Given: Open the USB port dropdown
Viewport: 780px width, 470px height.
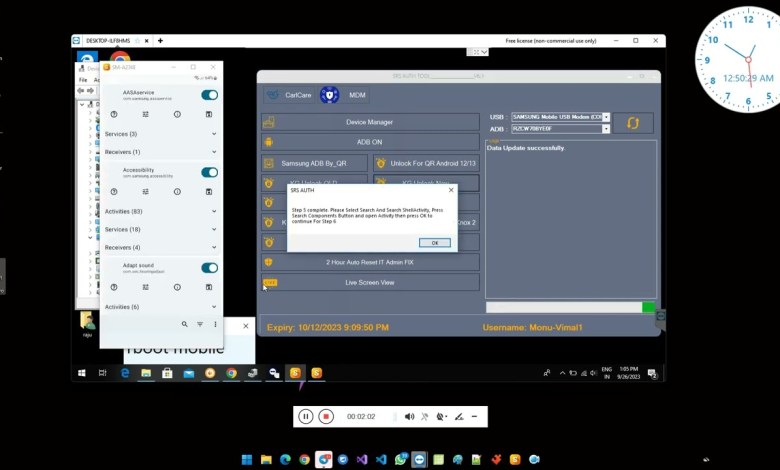Looking at the screenshot, I should pyautogui.click(x=606, y=117).
